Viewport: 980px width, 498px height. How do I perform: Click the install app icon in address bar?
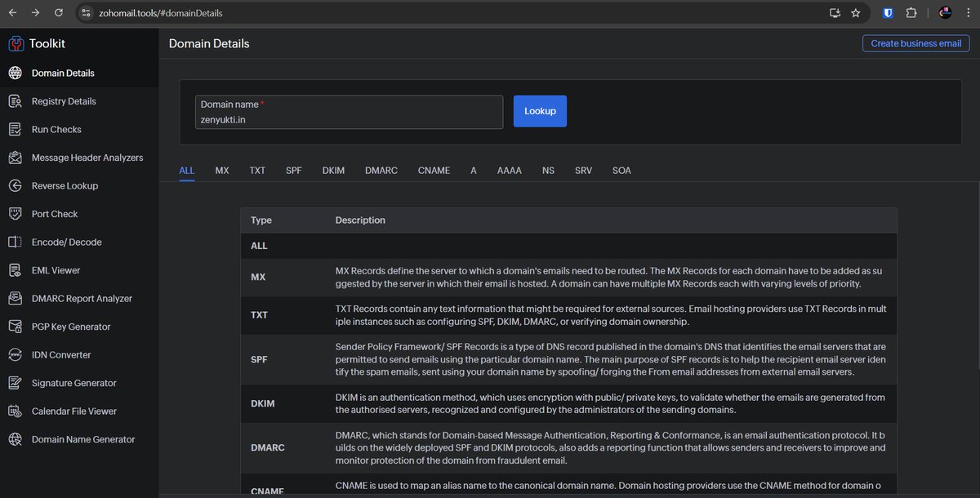click(835, 13)
